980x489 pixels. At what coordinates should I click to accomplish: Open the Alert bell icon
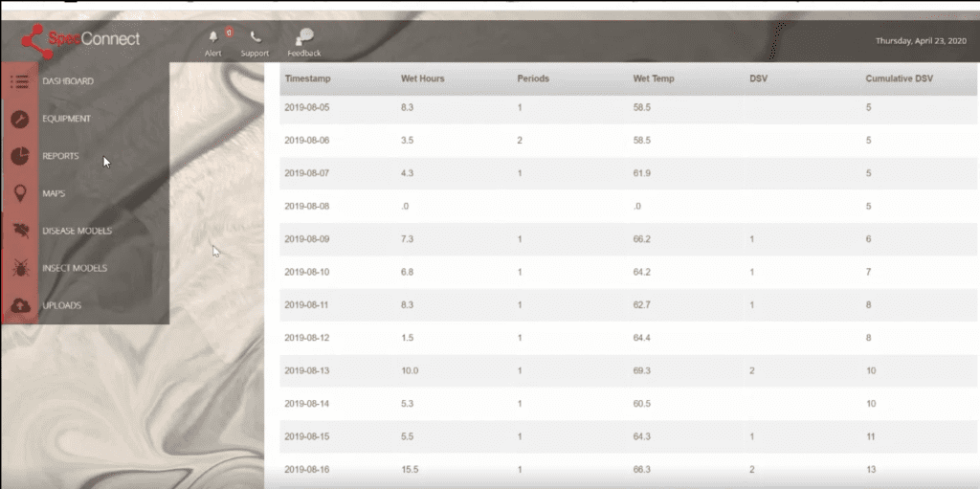coord(213,36)
